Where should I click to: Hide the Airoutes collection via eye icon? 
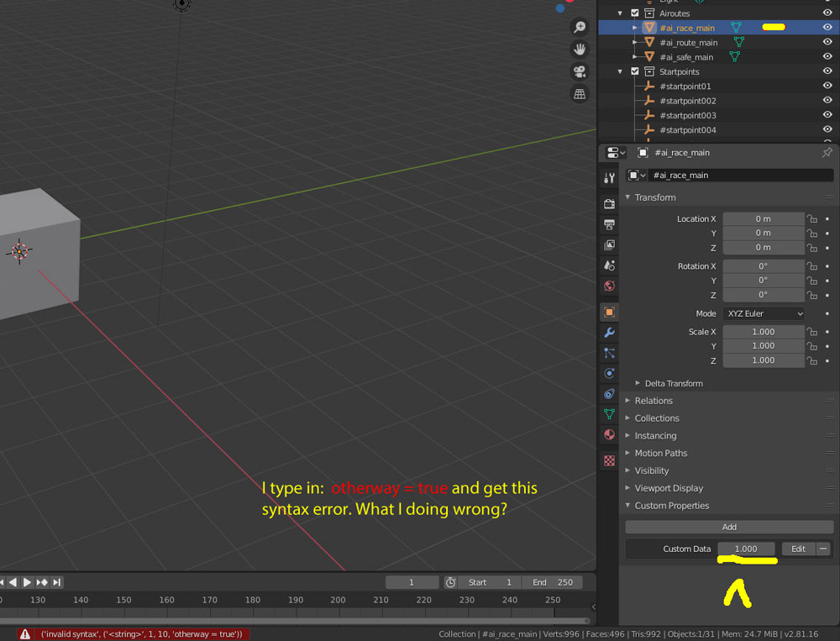tap(827, 13)
